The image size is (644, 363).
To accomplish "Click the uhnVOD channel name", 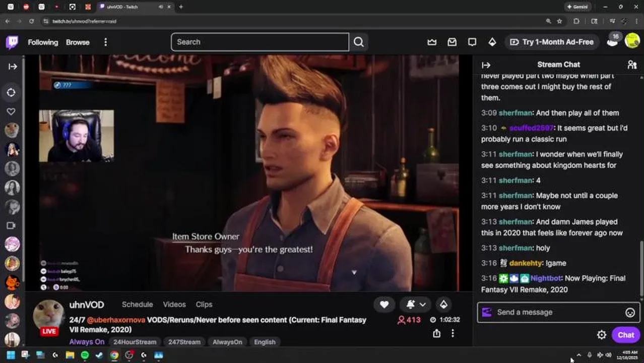I will 87,305.
